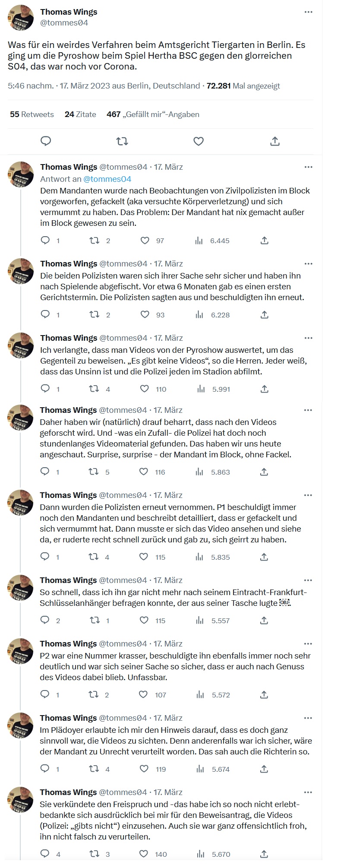The width and height of the screenshot is (341, 868).
Task: Open the 55 Retweets list
Action: click(x=32, y=114)
